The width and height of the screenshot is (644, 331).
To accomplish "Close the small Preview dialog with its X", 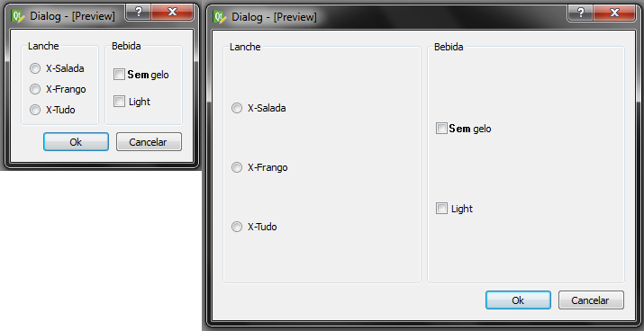I will [x=173, y=12].
